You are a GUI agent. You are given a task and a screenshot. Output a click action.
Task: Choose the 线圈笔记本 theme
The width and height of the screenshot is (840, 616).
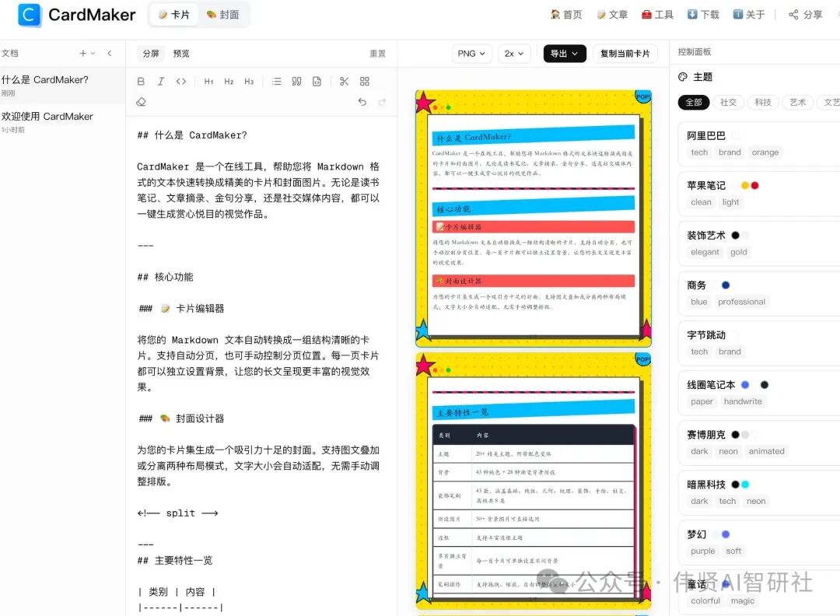[x=759, y=394]
